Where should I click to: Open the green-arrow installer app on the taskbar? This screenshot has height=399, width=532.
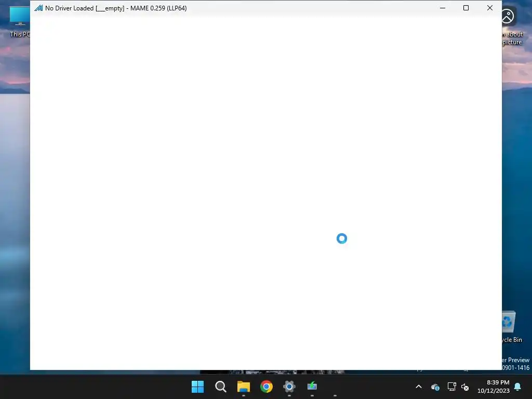pyautogui.click(x=312, y=387)
